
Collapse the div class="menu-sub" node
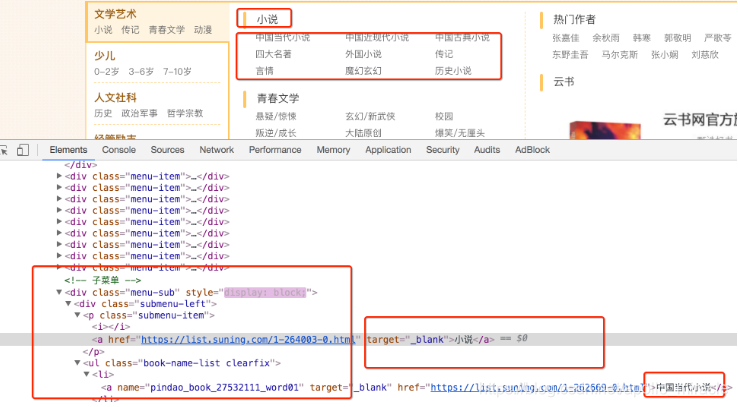point(59,292)
